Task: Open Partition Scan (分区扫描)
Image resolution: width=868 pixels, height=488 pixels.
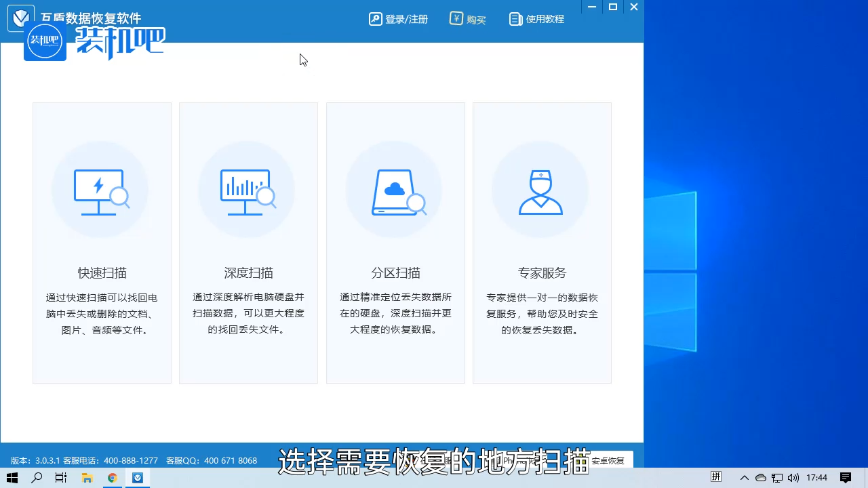Action: pos(395,243)
